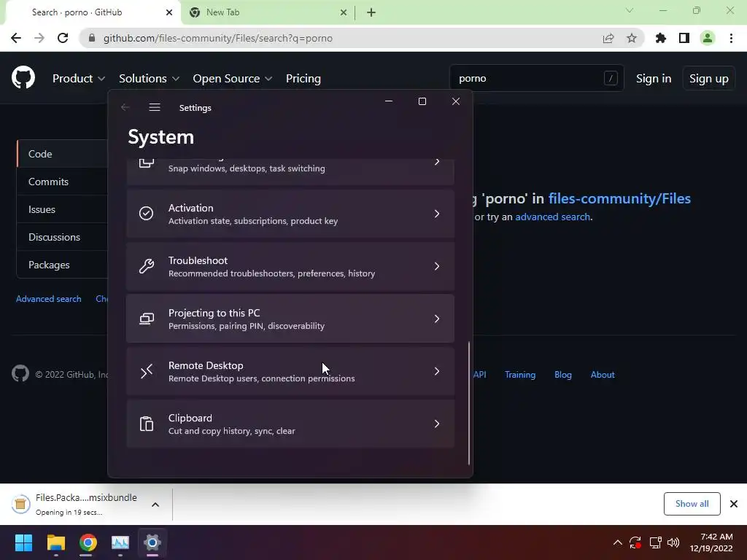Expand the Clipboard settings chevron
Screen dimensions: 747x560
click(x=437, y=424)
